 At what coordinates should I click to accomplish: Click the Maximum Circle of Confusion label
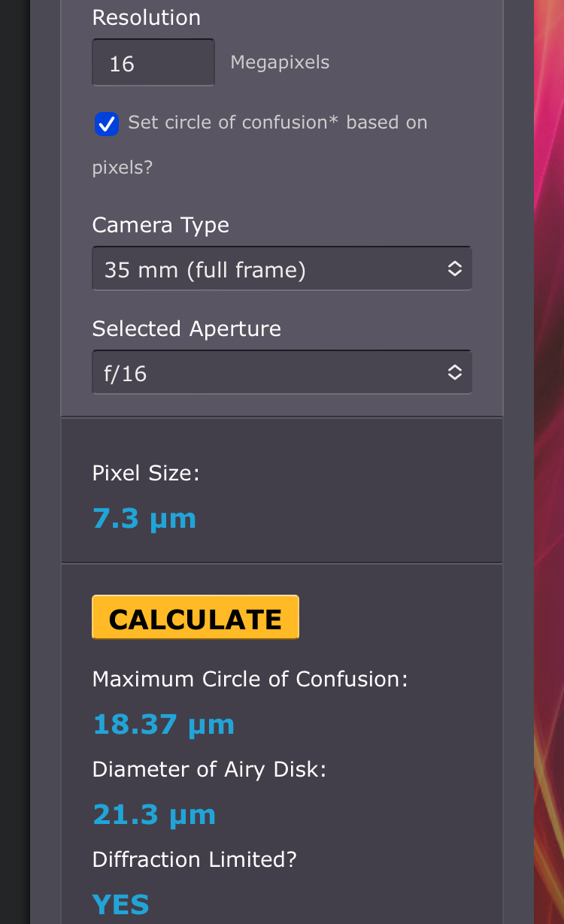click(250, 679)
